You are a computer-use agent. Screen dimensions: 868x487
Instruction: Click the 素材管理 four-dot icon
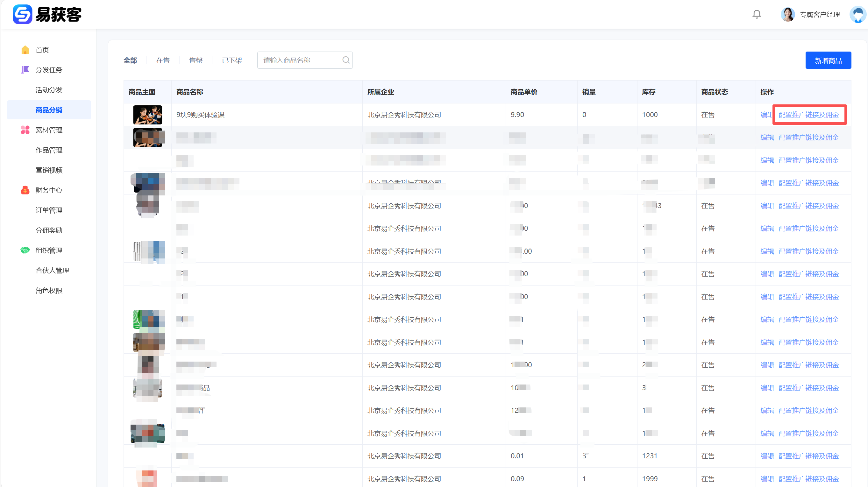[25, 130]
